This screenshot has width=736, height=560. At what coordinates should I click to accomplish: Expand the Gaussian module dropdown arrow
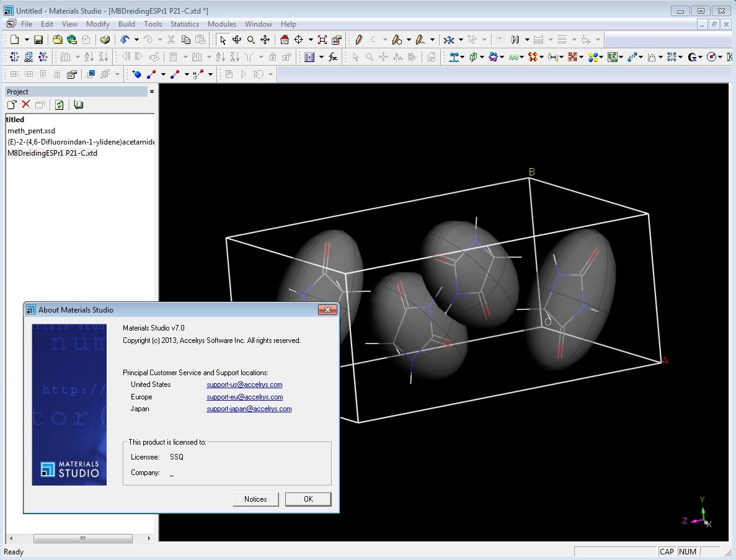[700, 57]
